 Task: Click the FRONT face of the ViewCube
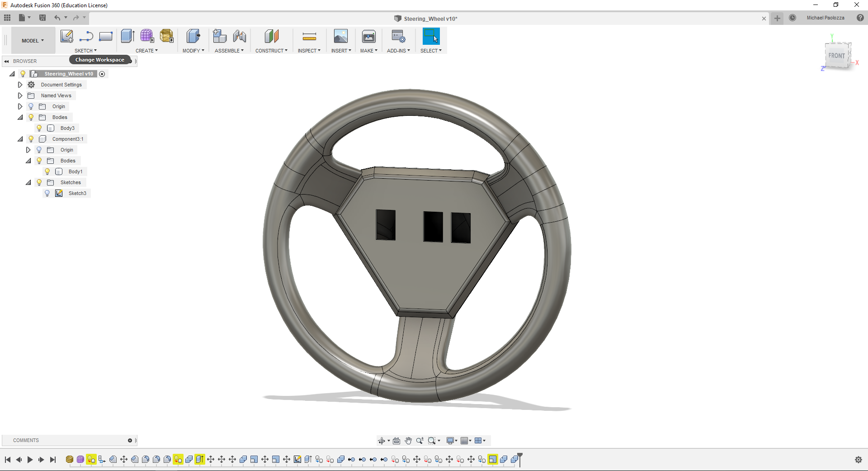tap(837, 56)
